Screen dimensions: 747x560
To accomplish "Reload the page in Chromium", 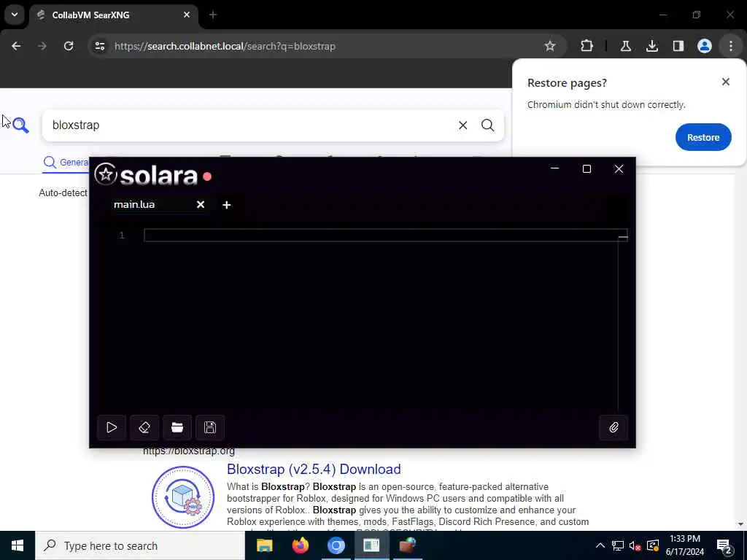I will pyautogui.click(x=69, y=46).
